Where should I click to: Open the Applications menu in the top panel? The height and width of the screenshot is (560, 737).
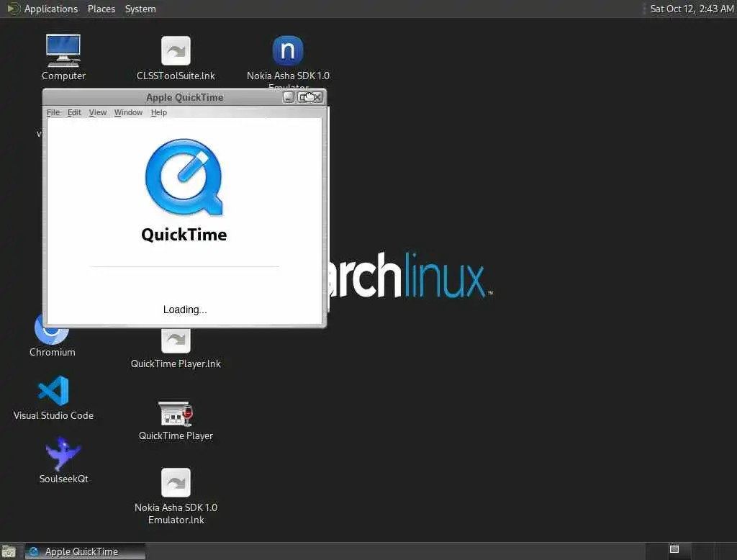click(51, 9)
